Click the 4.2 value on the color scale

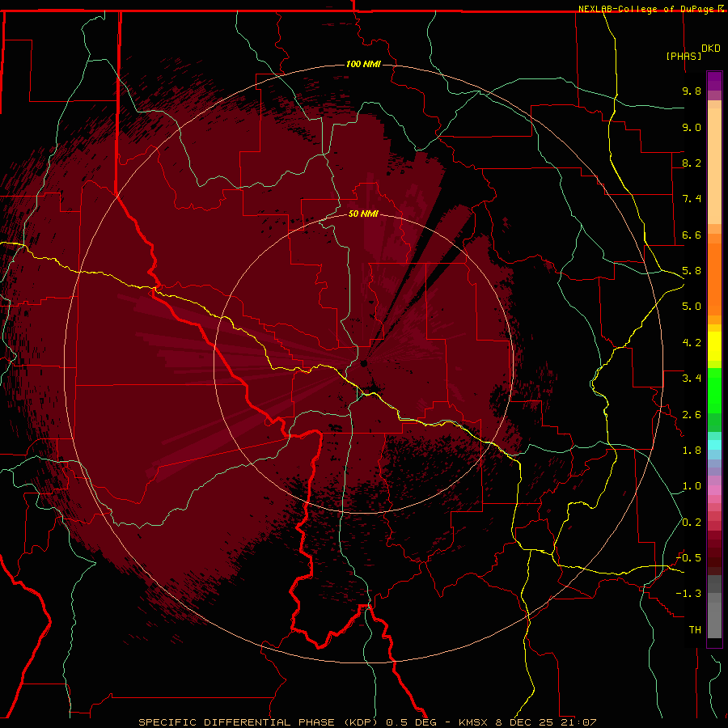692,343
